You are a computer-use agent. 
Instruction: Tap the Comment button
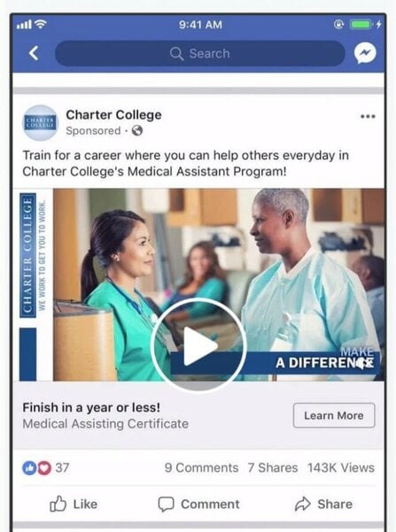click(x=199, y=504)
